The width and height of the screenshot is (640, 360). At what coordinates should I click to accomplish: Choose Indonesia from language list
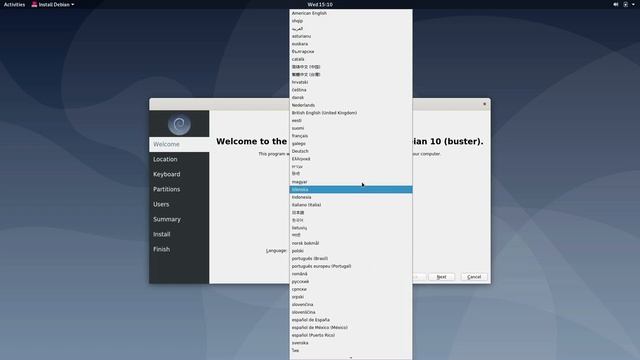pos(351,197)
